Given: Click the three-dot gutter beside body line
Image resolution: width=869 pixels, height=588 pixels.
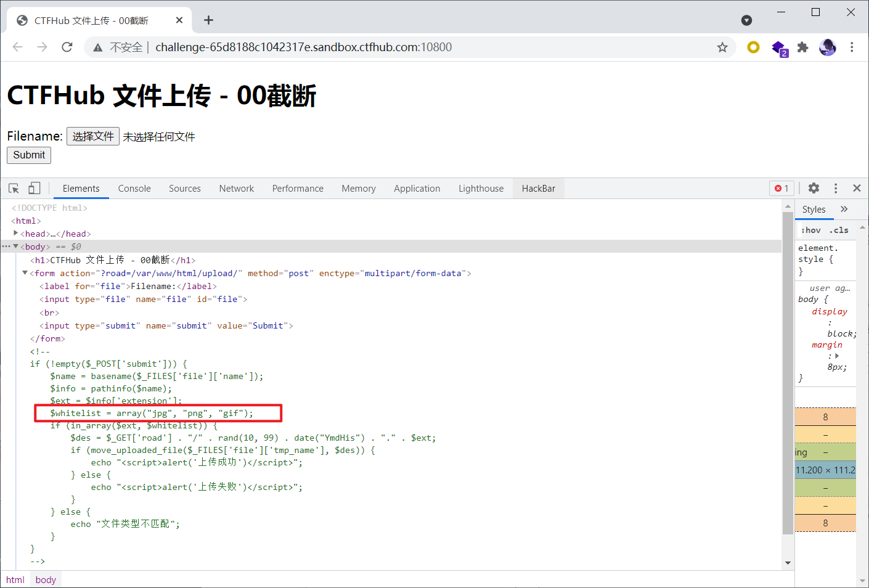Looking at the screenshot, I should tap(6, 246).
